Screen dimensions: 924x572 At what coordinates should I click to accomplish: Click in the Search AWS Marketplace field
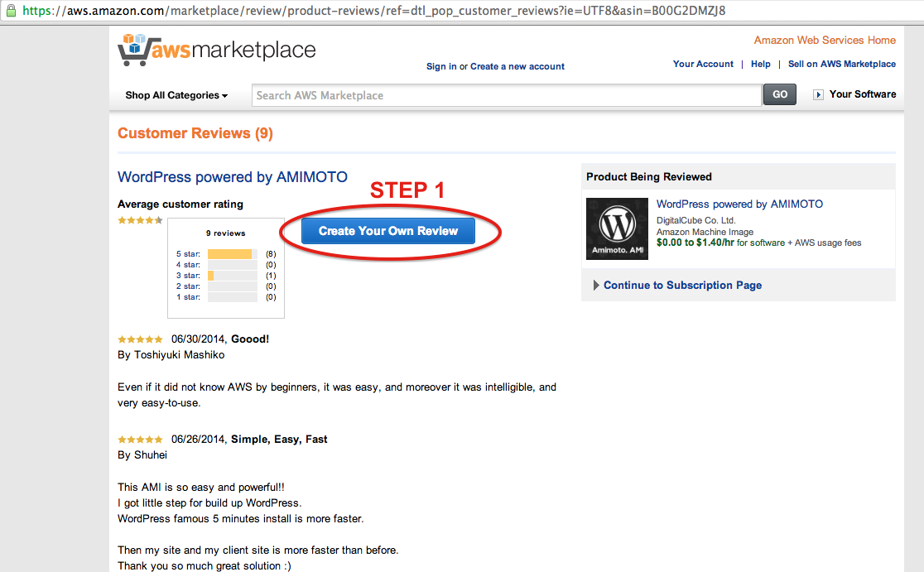(507, 95)
